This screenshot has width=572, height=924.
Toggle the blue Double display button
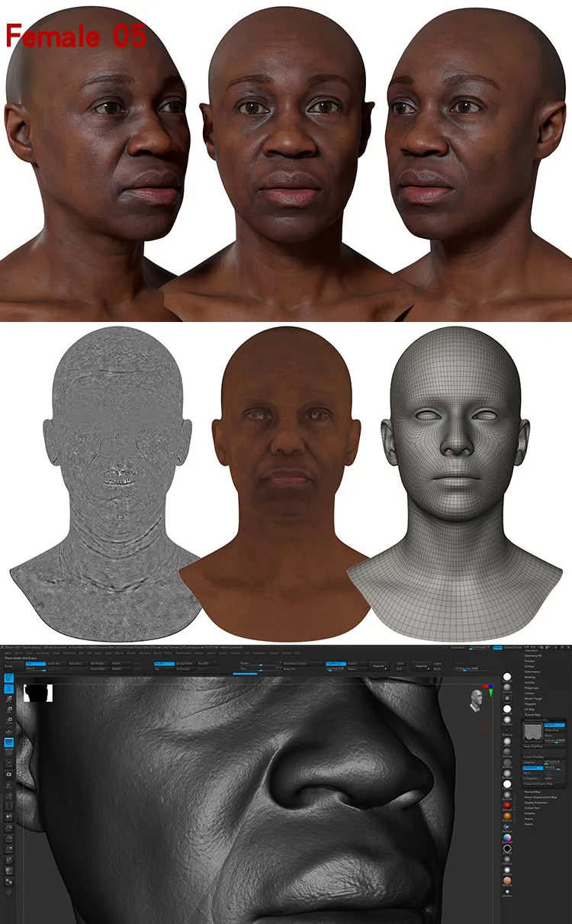(163, 664)
